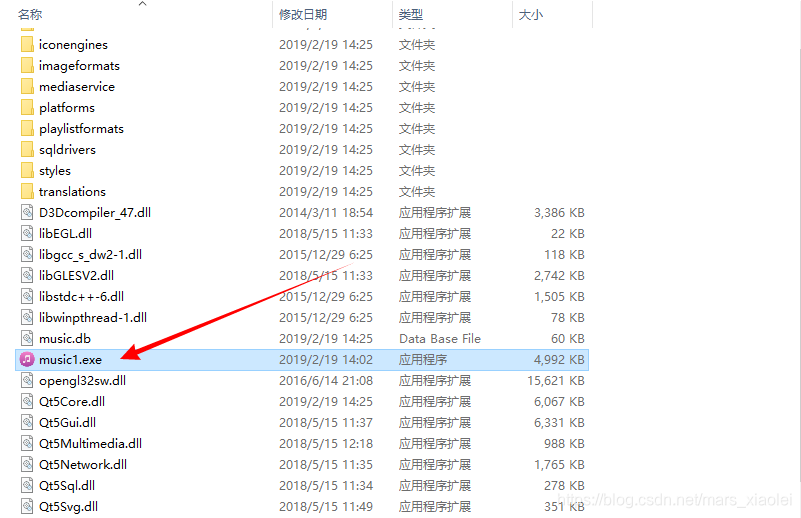Click the Qt5Svg.dll file icon

coord(27,506)
